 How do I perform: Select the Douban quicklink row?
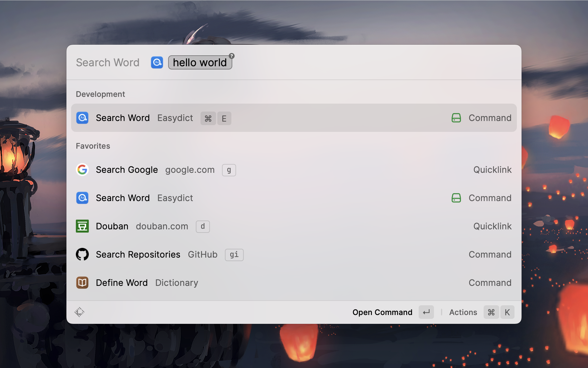tap(294, 226)
